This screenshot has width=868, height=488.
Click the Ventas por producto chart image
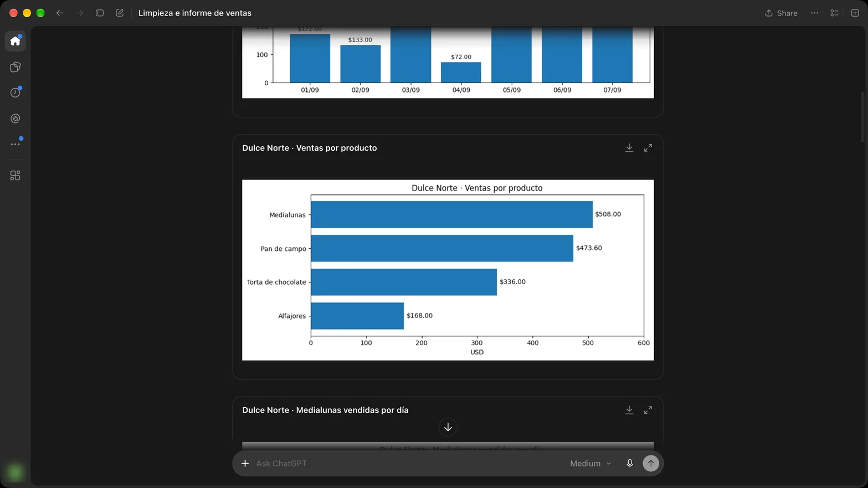pyautogui.click(x=448, y=270)
